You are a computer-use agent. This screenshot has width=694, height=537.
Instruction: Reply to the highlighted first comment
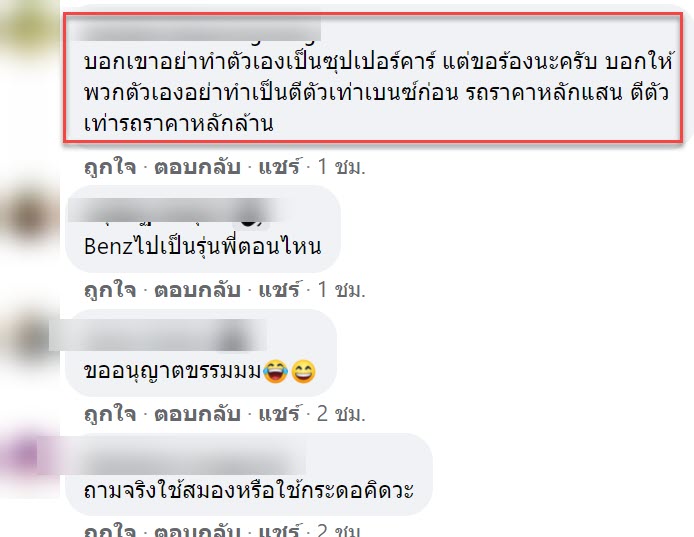(x=197, y=167)
